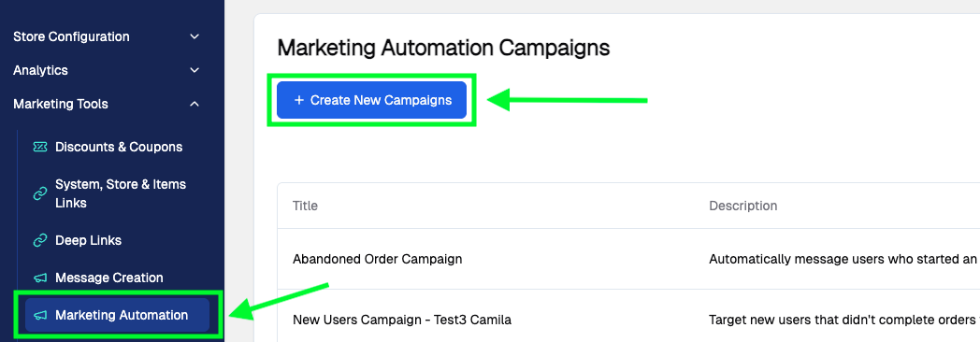This screenshot has height=342, width=980.
Task: Click the plus icon on Create New Campaigns
Action: [298, 100]
